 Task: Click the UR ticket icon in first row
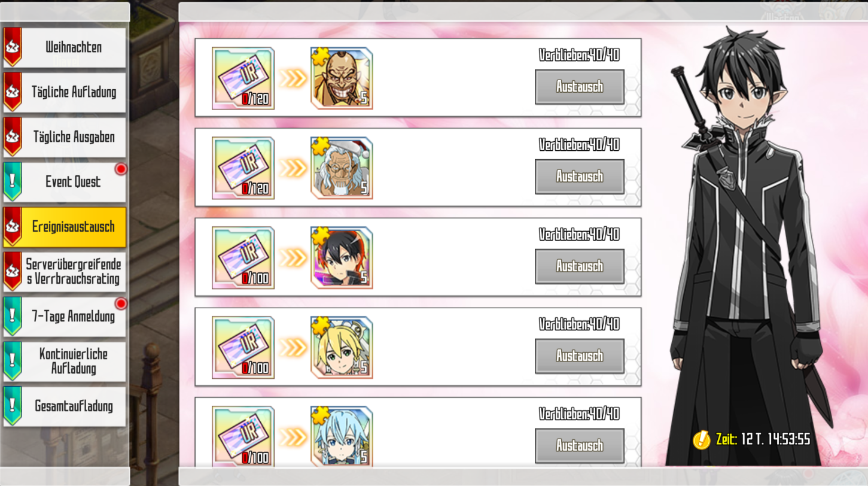tap(243, 78)
